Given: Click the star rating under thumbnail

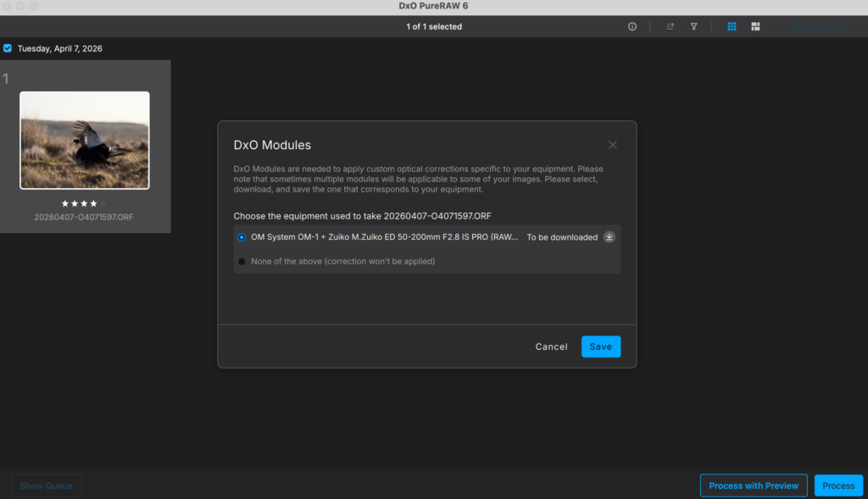Looking at the screenshot, I should click(x=83, y=203).
